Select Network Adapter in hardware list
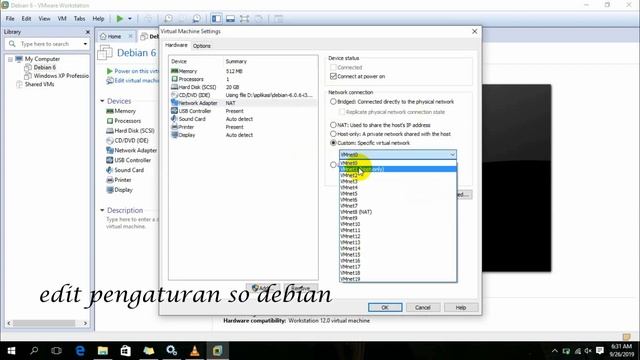Image resolution: width=640 pixels, height=360 pixels. click(x=243, y=103)
